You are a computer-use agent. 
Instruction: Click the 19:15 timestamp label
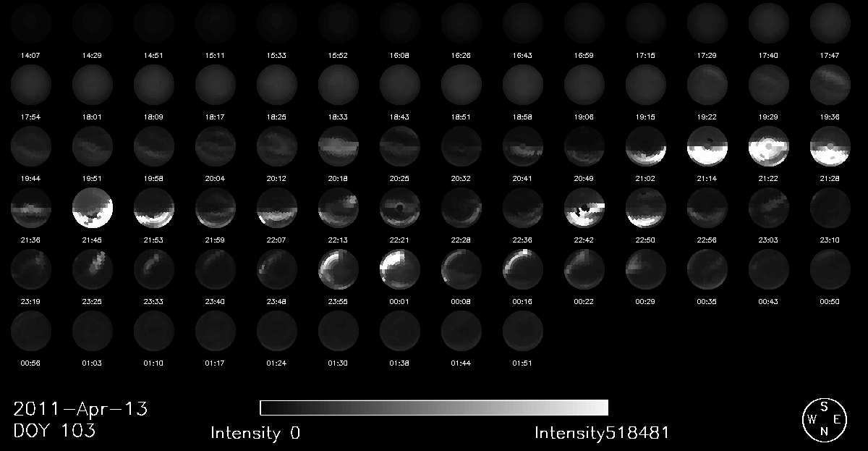[x=646, y=117]
